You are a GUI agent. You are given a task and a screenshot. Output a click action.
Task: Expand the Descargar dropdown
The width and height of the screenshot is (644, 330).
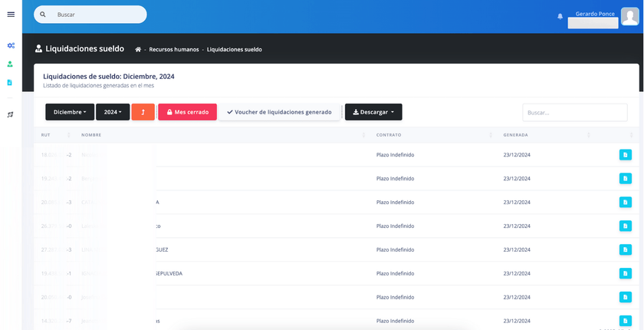tap(373, 112)
